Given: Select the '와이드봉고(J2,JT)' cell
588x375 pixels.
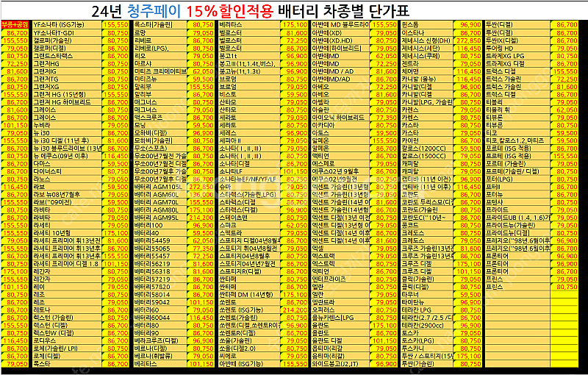Looking at the screenshot, I should [x=340, y=363].
